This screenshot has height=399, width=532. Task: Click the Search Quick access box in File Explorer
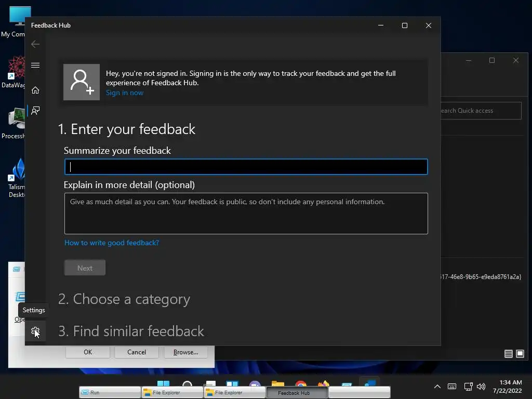pos(481,111)
